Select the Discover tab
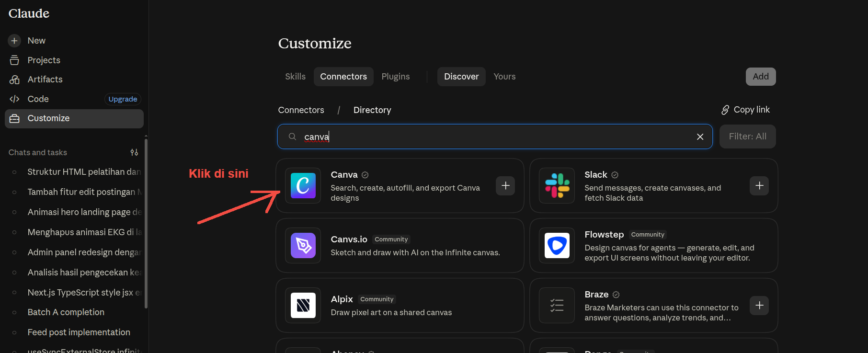Viewport: 868px width, 353px height. click(x=461, y=77)
